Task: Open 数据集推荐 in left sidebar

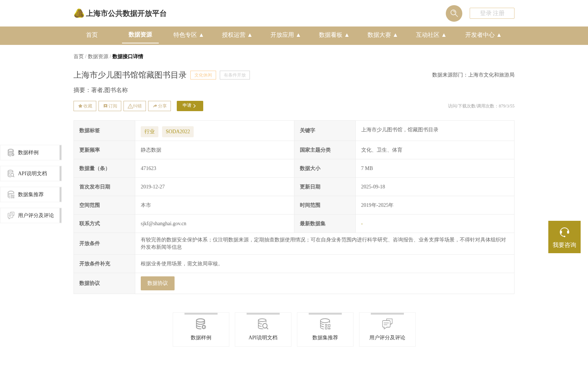Action: point(31,194)
